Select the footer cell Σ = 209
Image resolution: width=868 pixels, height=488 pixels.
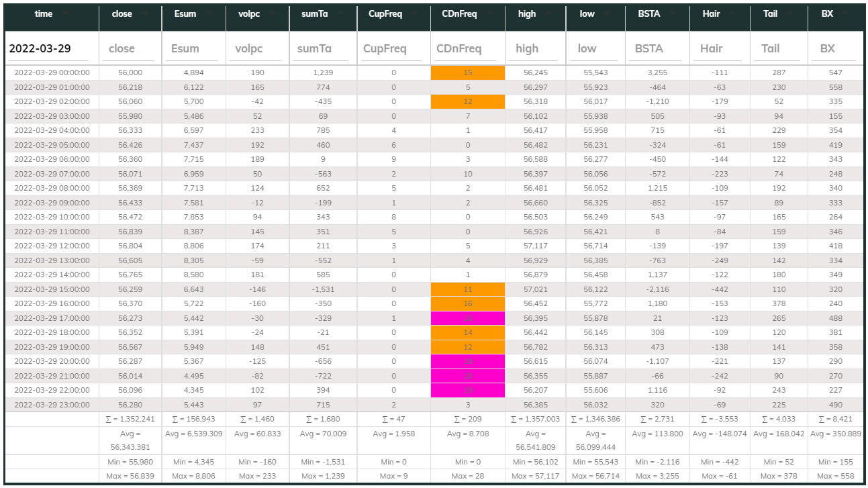coord(468,419)
